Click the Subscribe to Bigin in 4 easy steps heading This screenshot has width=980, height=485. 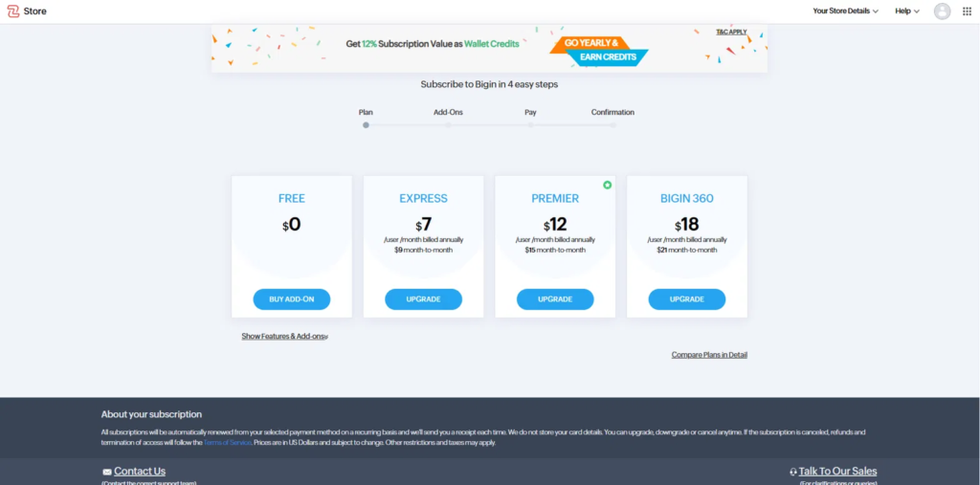pyautogui.click(x=489, y=84)
